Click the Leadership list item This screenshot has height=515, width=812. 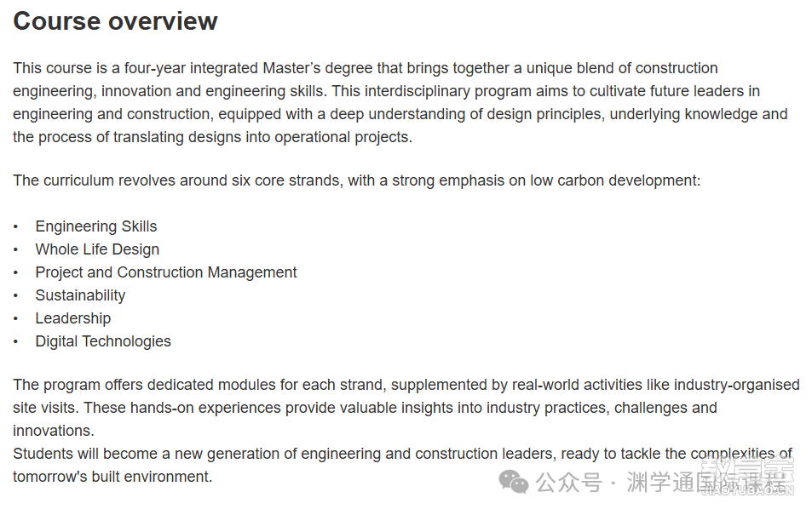(73, 318)
